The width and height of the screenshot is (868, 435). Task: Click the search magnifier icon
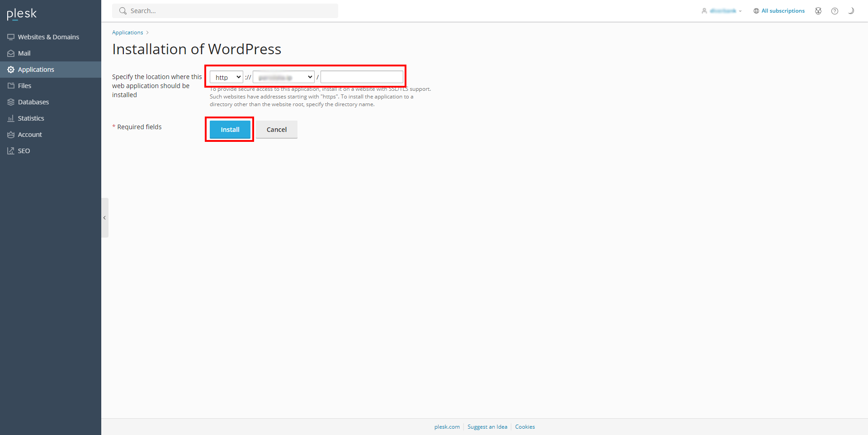[x=123, y=11]
